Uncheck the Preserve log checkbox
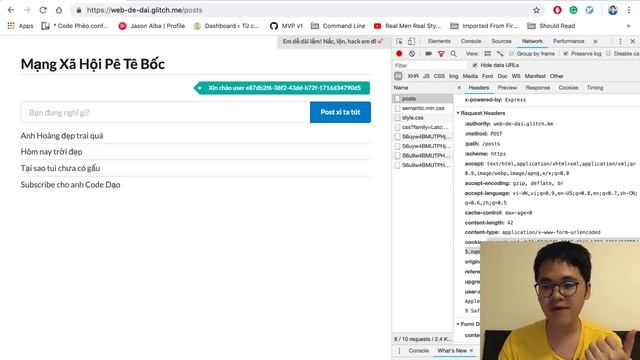 click(x=566, y=53)
